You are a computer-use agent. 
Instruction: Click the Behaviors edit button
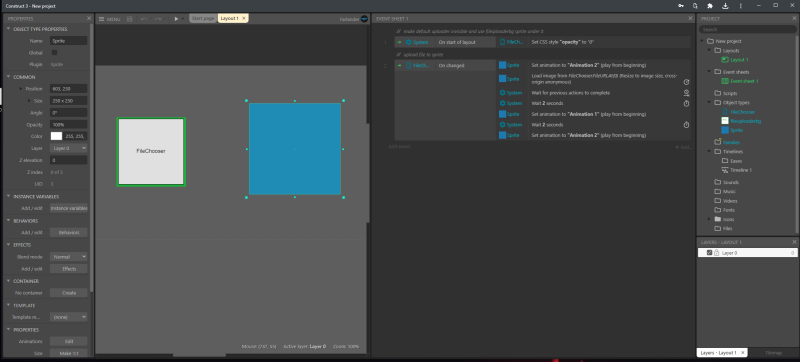point(68,232)
